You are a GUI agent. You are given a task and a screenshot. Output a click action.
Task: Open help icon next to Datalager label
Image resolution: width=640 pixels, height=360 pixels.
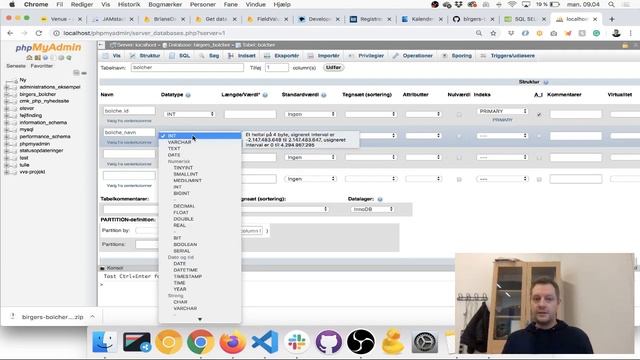[x=380, y=199]
